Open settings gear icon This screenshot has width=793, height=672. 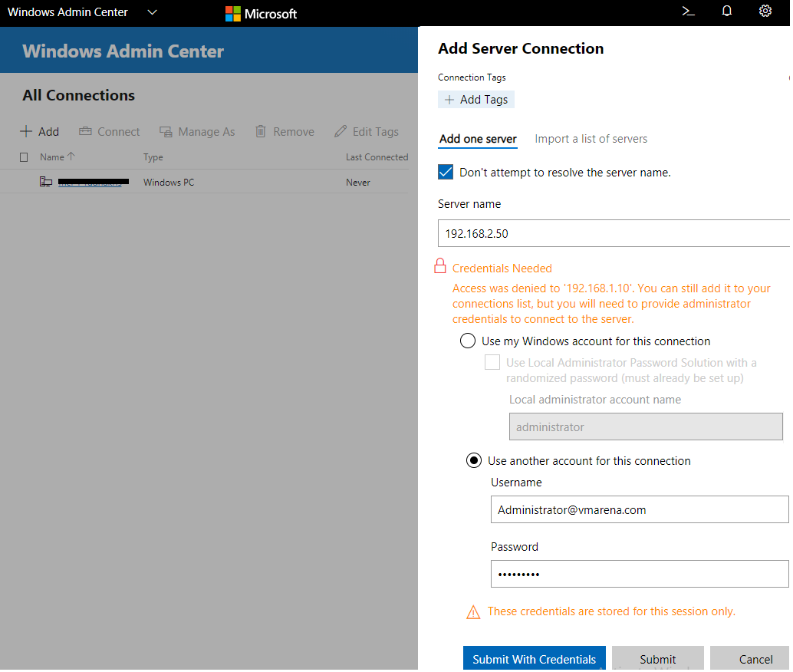click(x=765, y=12)
